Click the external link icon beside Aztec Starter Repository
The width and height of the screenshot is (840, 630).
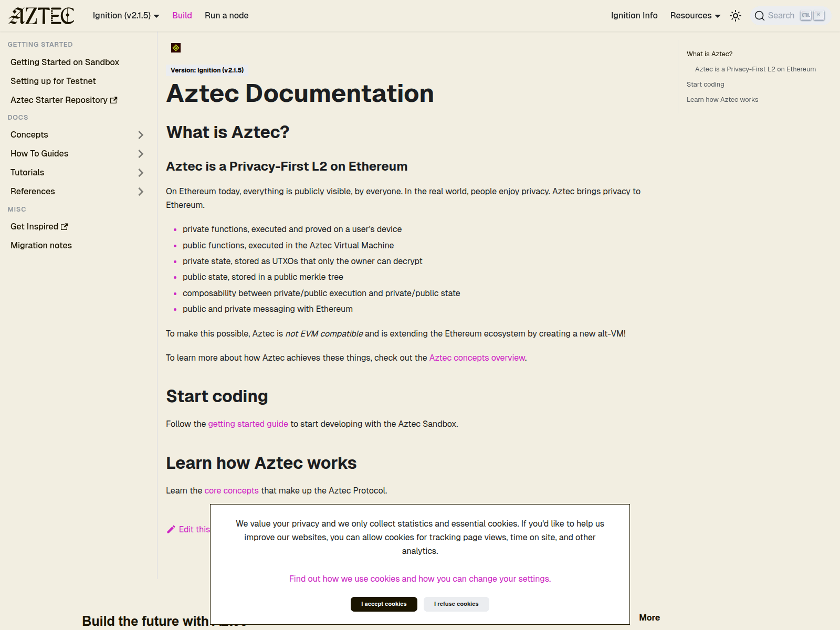[x=113, y=100]
